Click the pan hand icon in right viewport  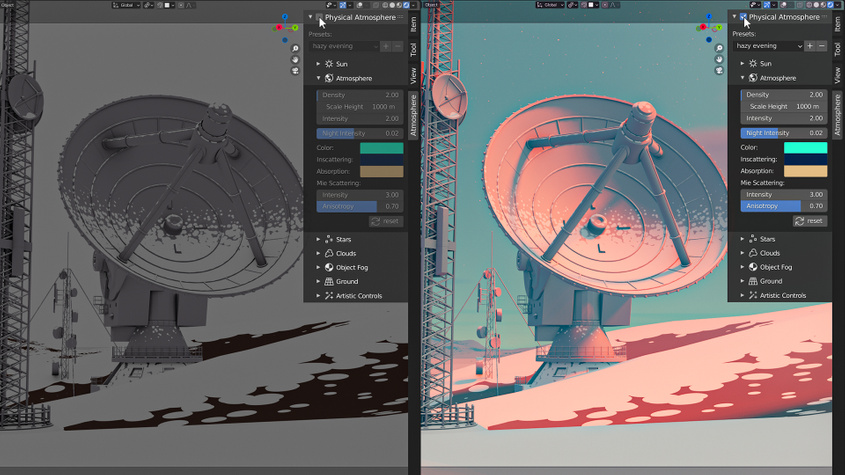[x=719, y=59]
